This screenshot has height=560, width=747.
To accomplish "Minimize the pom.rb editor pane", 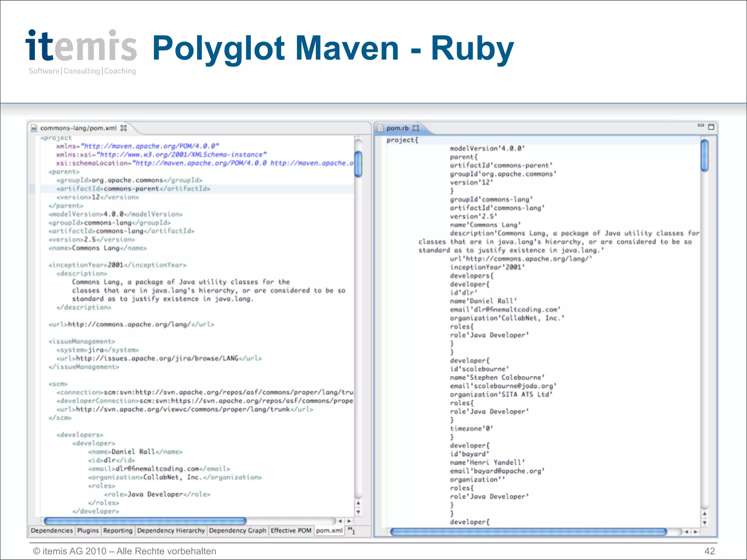I will pyautogui.click(x=701, y=125).
